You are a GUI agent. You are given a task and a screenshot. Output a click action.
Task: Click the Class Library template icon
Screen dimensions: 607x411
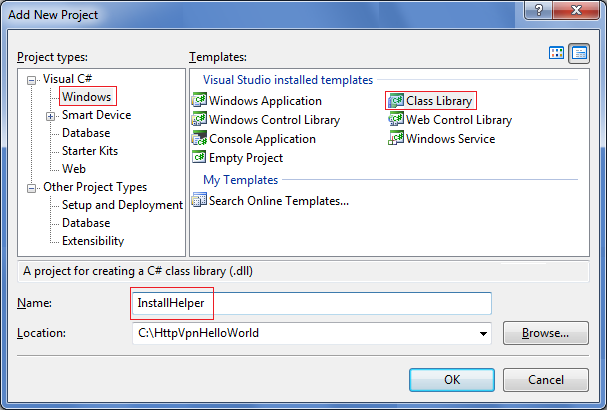(x=396, y=101)
